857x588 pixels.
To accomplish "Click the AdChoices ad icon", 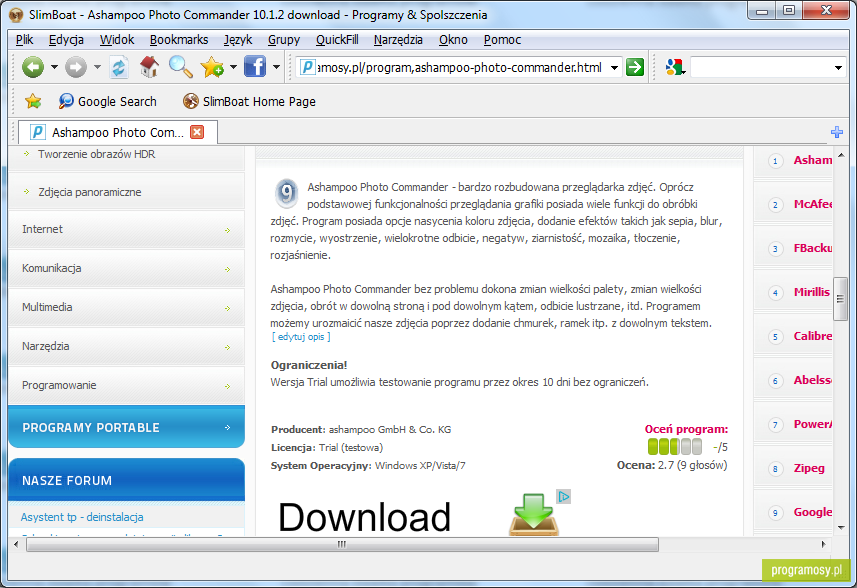I will coord(563,496).
